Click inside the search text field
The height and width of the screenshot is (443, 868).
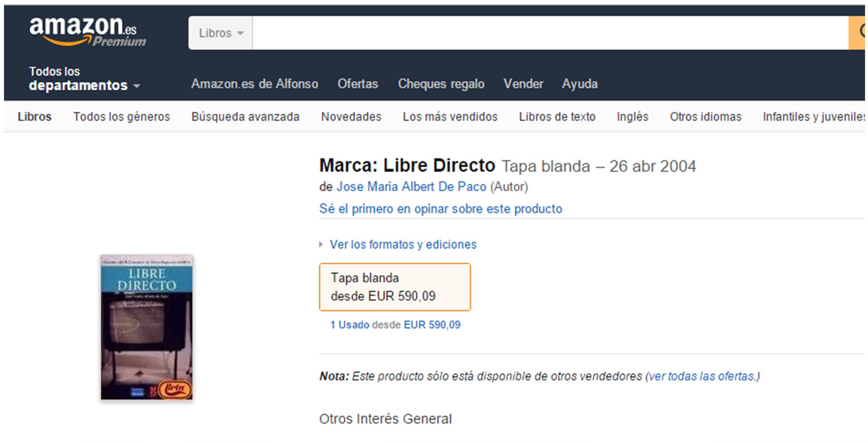coord(549,33)
